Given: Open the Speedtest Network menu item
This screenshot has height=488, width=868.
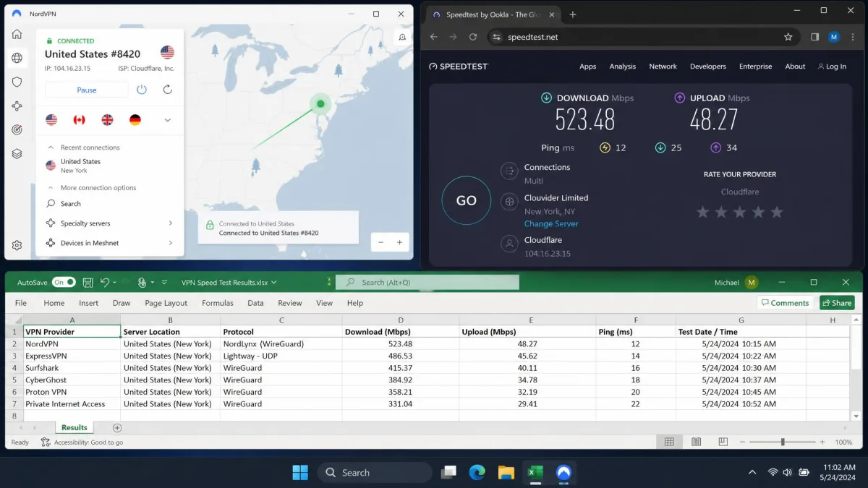Looking at the screenshot, I should coord(663,67).
